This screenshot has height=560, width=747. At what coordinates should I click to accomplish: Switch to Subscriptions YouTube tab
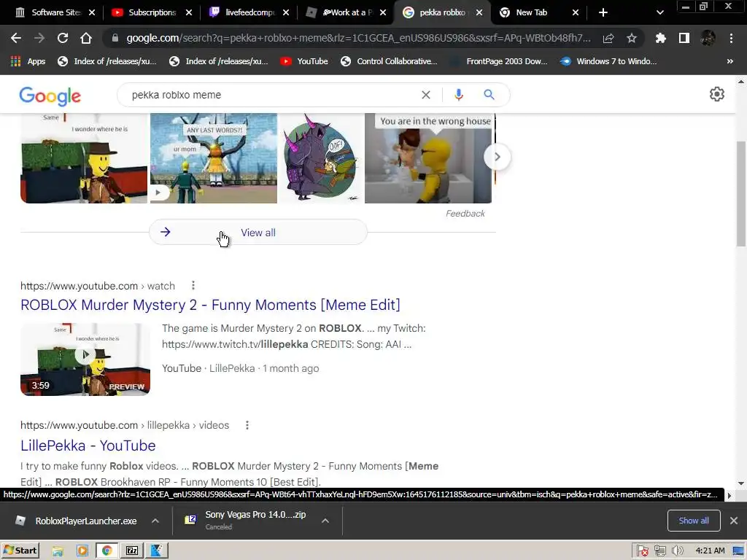[x=150, y=12]
